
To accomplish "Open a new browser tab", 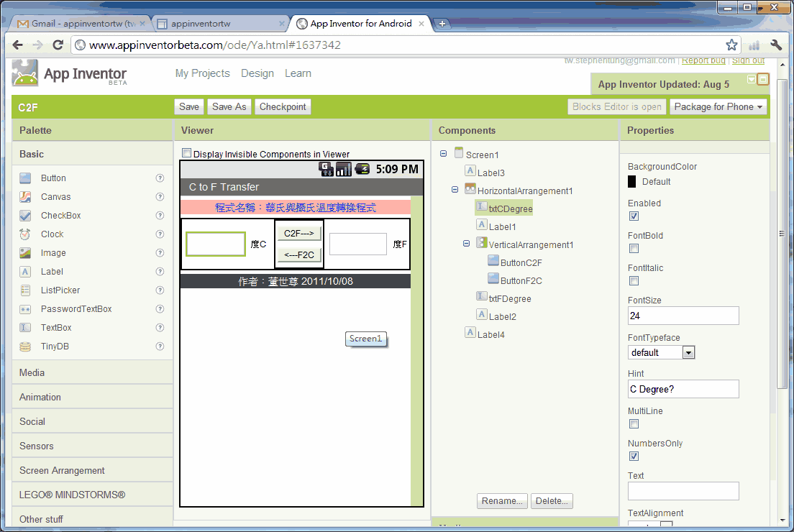I will 442,24.
